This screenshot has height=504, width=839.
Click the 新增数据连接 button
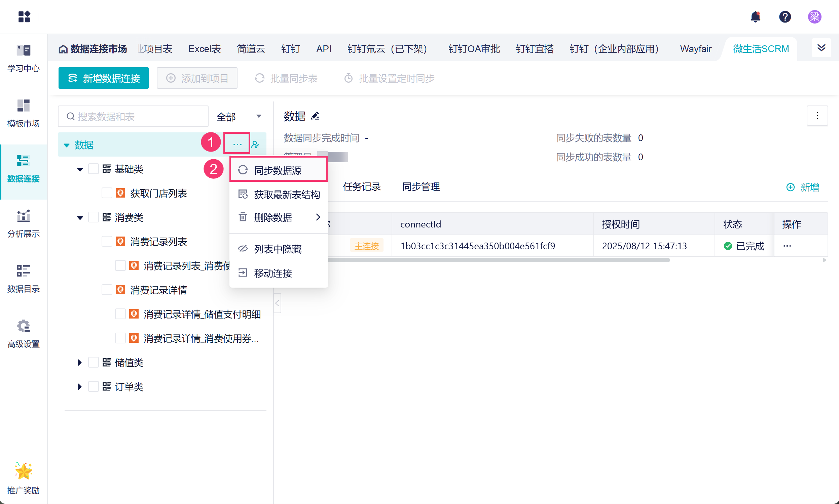[103, 78]
